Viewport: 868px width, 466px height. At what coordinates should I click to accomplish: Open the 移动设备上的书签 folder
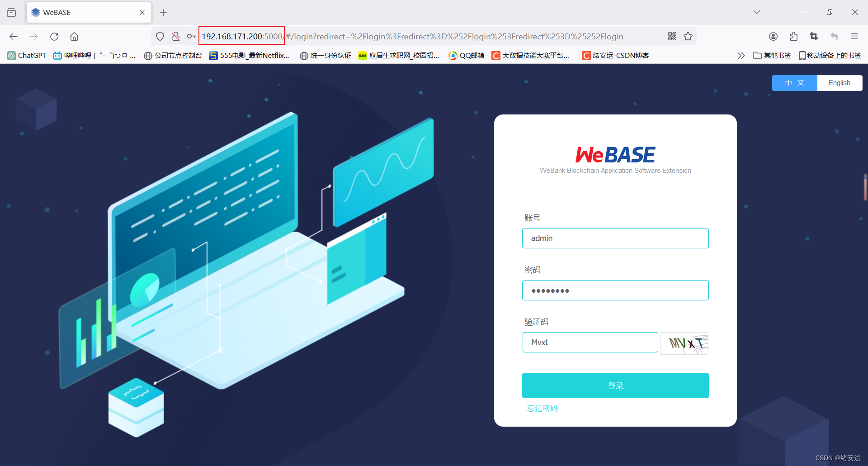pyautogui.click(x=830, y=56)
